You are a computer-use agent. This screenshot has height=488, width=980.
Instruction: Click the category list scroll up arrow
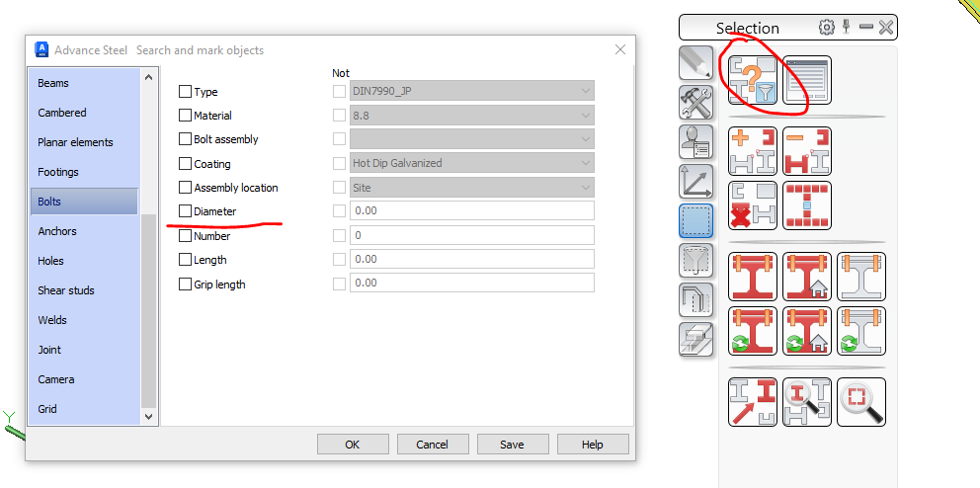click(x=149, y=77)
